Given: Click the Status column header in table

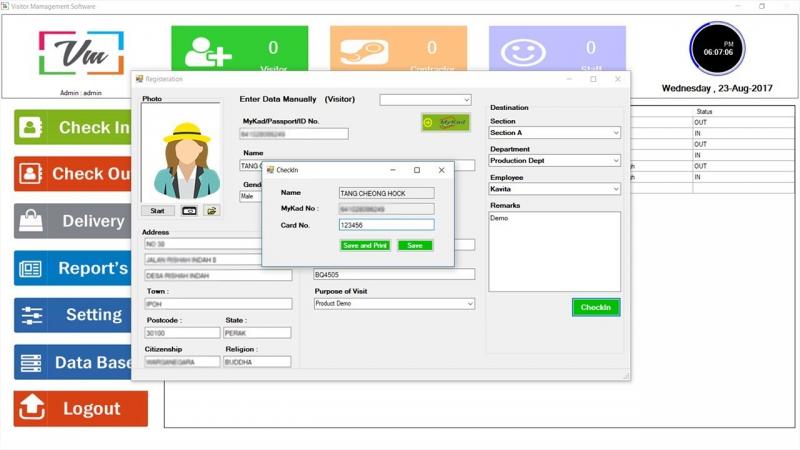Looking at the screenshot, I should 704,111.
